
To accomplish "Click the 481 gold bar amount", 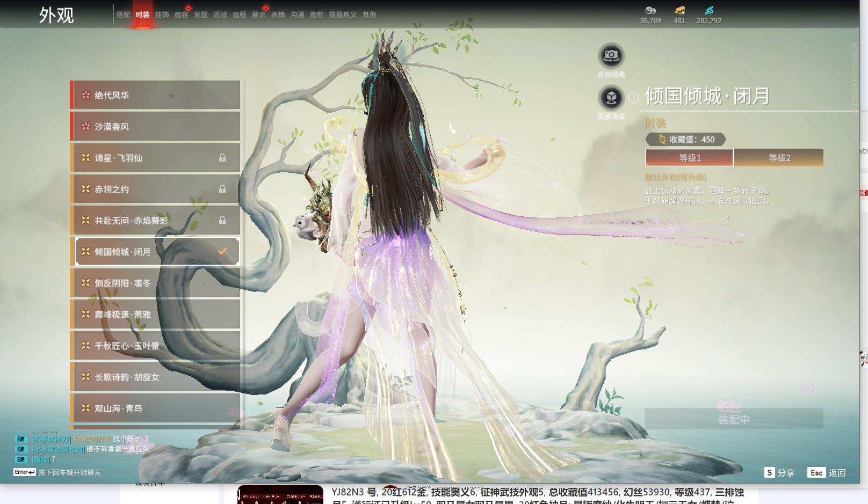I will tap(679, 20).
